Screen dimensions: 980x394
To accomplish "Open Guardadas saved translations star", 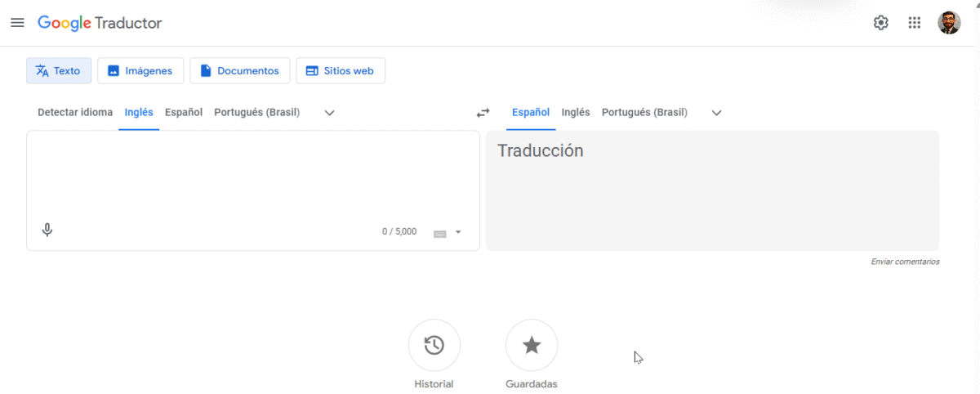I will [532, 345].
